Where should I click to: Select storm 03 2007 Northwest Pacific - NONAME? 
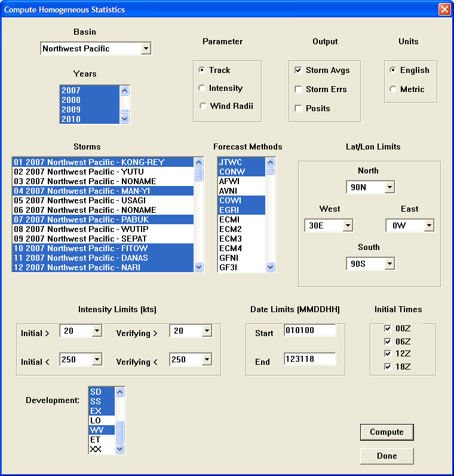coord(103,181)
